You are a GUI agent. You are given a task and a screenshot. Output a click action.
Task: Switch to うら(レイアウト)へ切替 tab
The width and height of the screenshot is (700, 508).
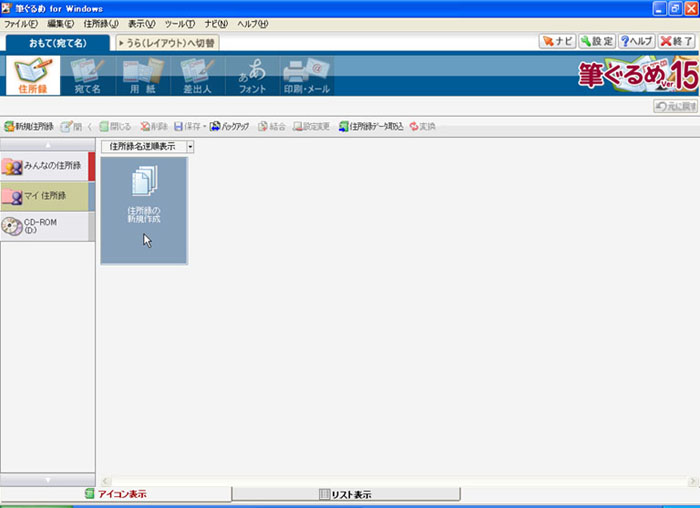coord(168,43)
